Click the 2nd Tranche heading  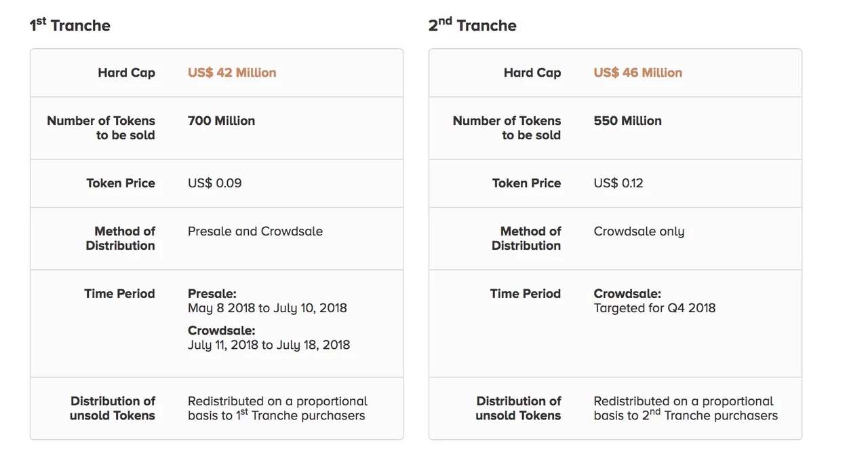tap(473, 25)
